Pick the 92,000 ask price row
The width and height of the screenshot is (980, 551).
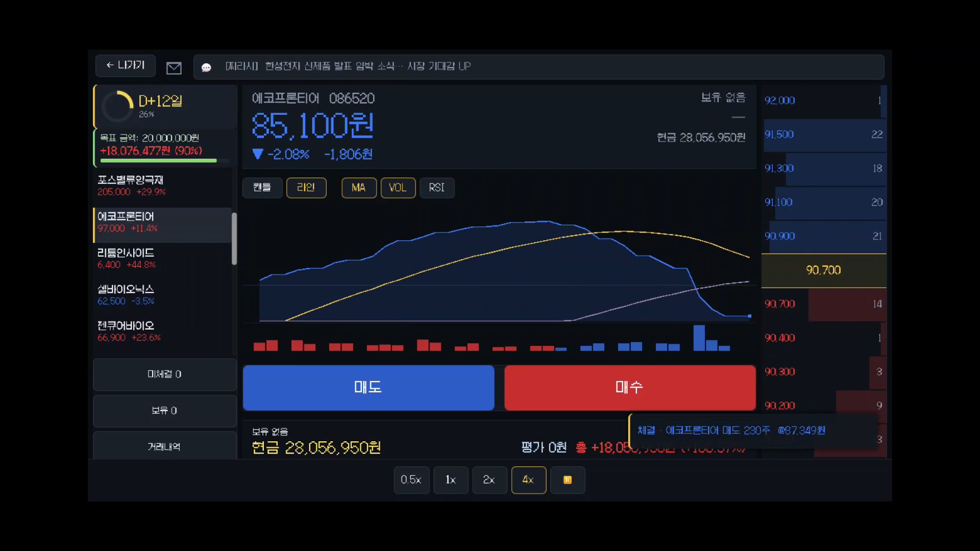[824, 101]
